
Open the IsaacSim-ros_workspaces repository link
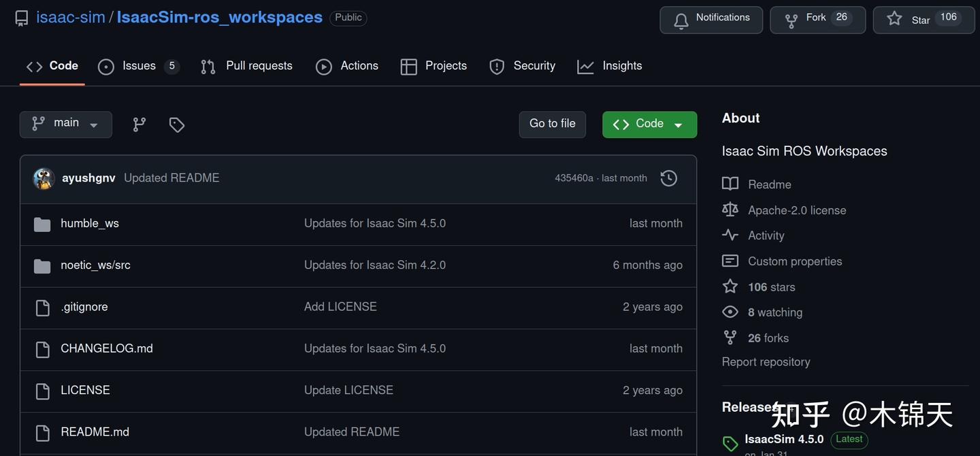point(219,18)
